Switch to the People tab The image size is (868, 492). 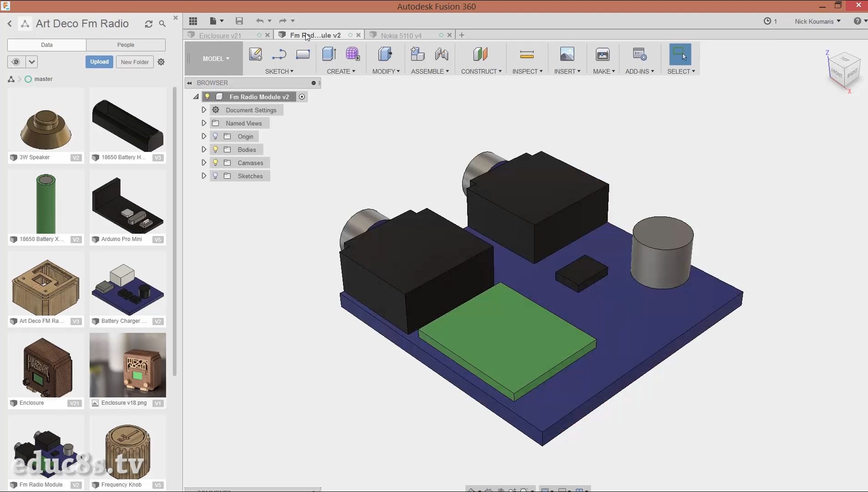point(126,45)
